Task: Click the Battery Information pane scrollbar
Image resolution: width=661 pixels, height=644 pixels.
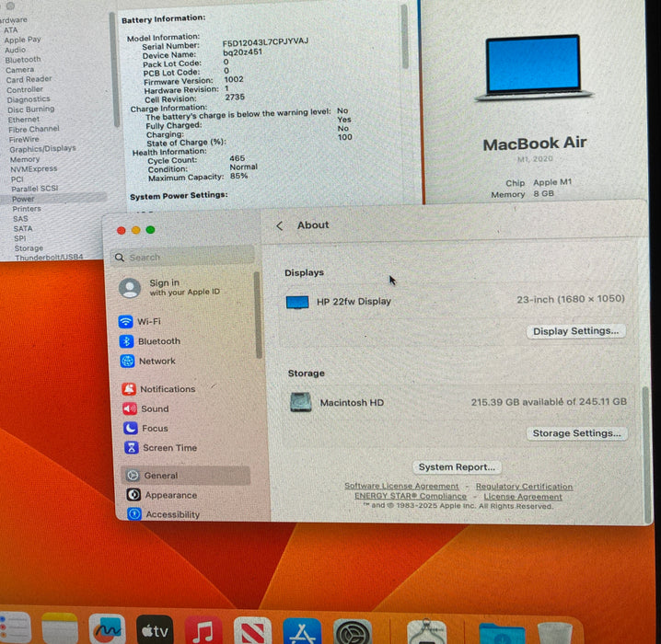Action: tap(405, 37)
